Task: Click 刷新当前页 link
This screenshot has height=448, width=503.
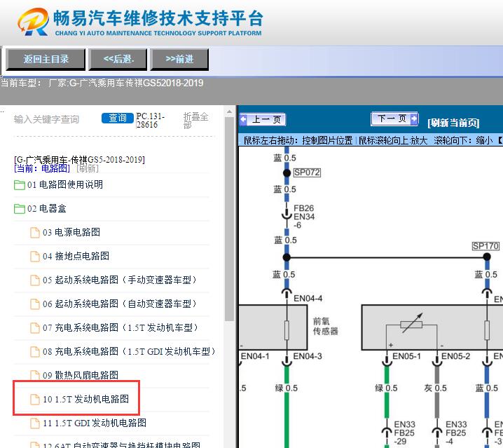Action: point(453,123)
